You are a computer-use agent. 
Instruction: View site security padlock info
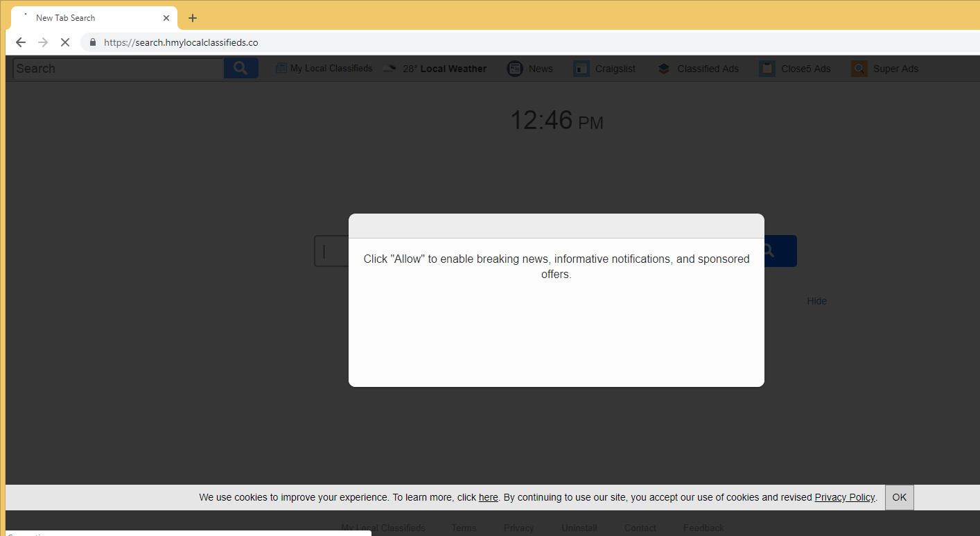[93, 42]
